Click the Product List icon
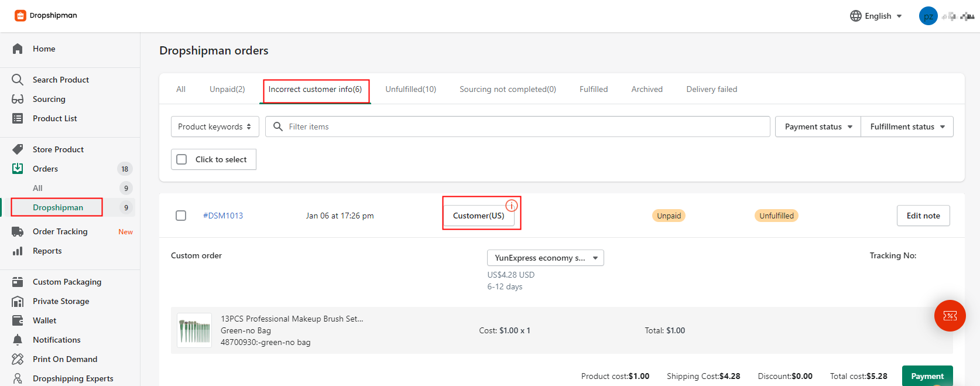This screenshot has width=980, height=386. point(18,118)
